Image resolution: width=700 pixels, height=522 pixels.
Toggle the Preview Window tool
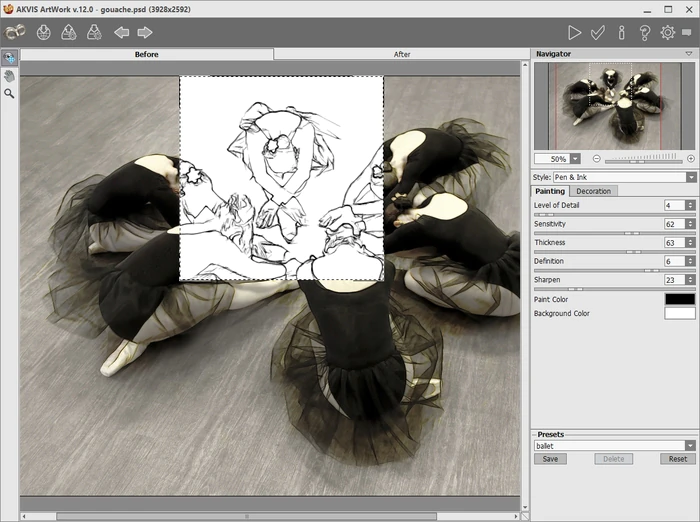[9, 58]
